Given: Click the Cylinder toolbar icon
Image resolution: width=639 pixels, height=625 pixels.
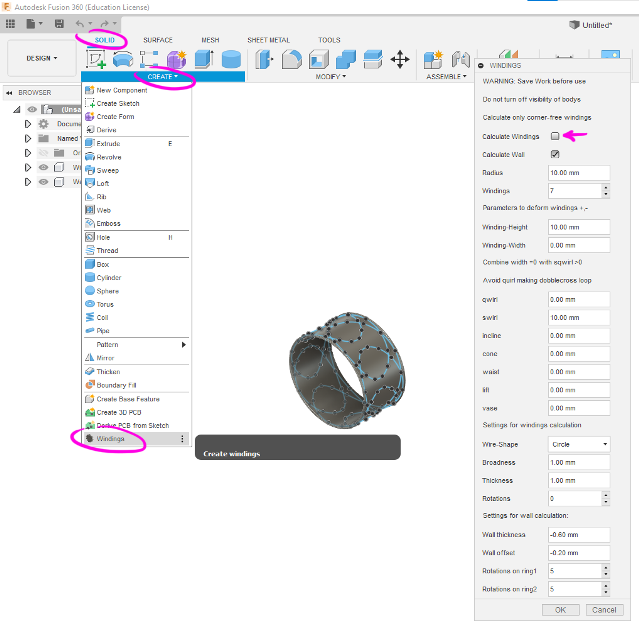Looking at the screenshot, I should click(231, 59).
